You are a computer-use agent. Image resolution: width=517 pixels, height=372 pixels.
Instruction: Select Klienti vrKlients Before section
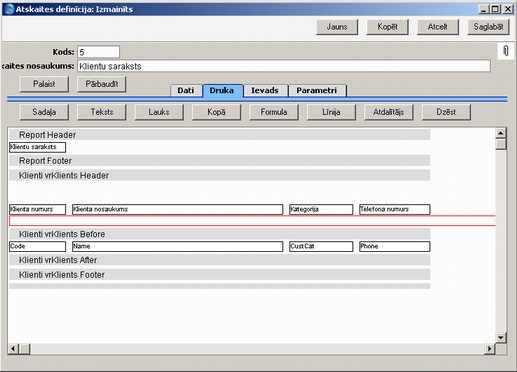(x=219, y=234)
